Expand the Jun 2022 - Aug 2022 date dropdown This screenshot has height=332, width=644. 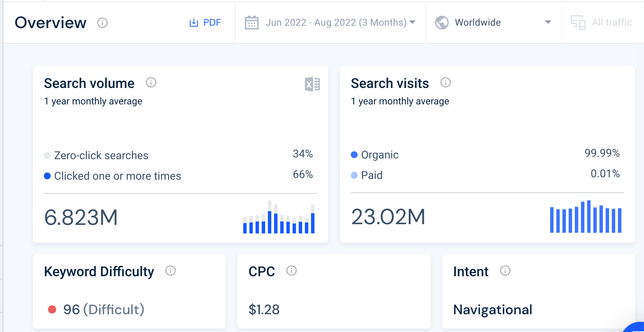tap(412, 22)
